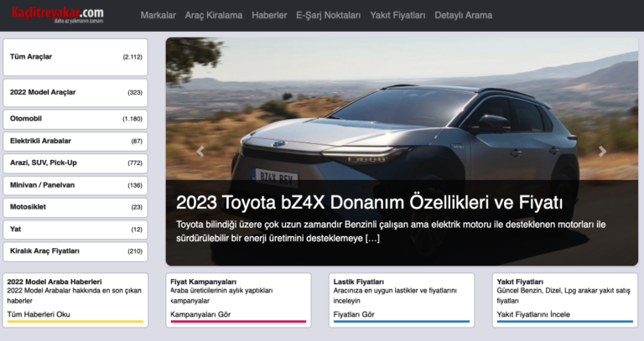Open the 2023 Toyota bZ4X article headline
Image resolution: width=644 pixels, height=341 pixels.
coord(369,202)
